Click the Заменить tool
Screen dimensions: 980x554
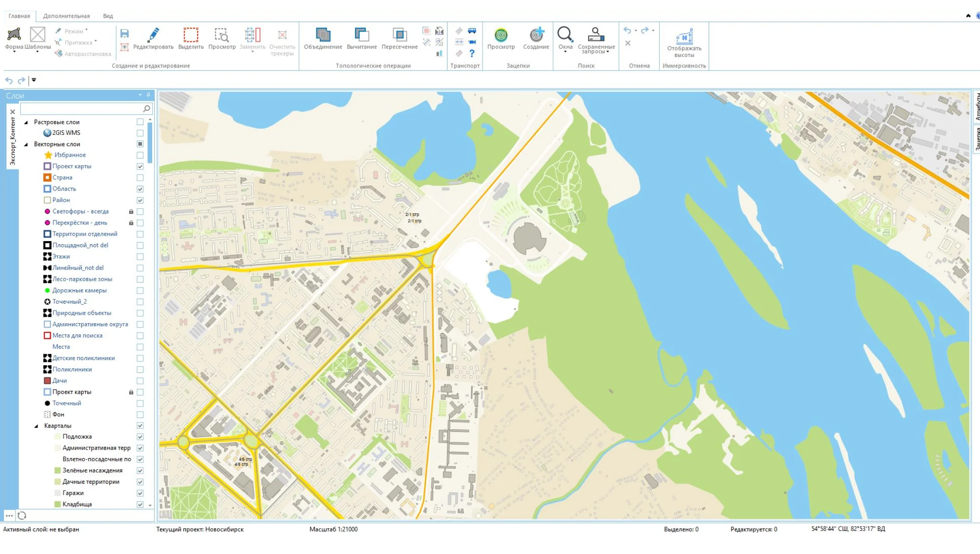click(x=252, y=39)
